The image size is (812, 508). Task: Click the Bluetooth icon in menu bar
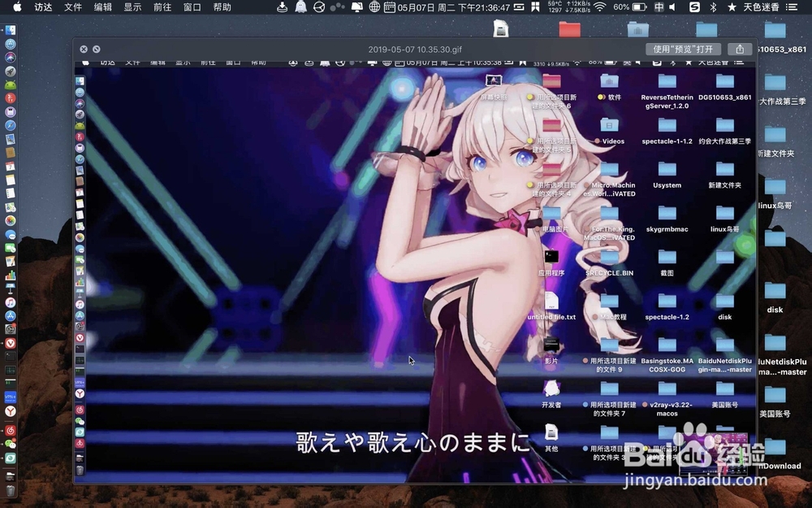pos(713,7)
